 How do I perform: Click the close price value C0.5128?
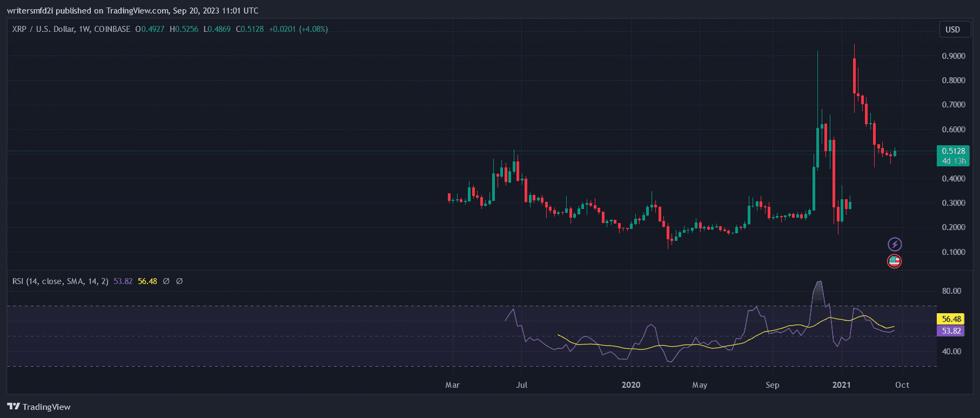point(250,29)
